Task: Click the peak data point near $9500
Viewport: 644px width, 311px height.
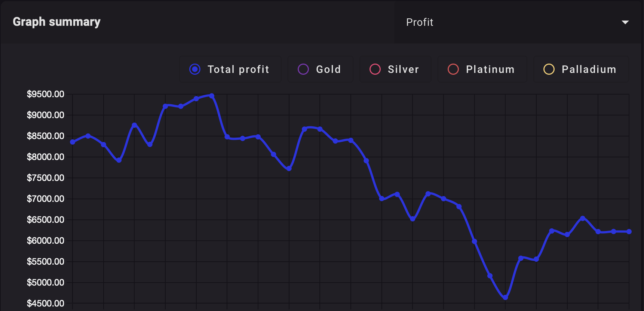Action: (212, 95)
